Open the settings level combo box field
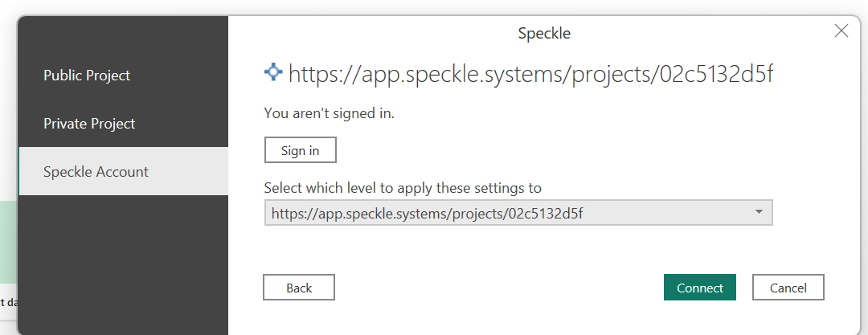Viewport: 868px width, 335px height. (518, 213)
